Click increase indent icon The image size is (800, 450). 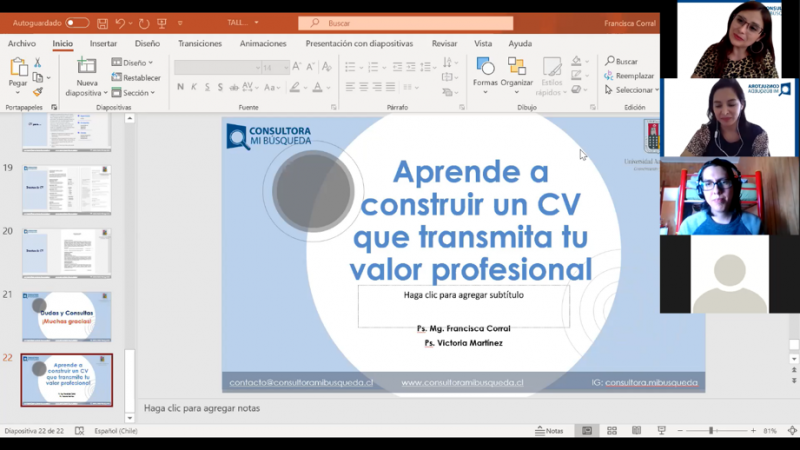tap(411, 67)
